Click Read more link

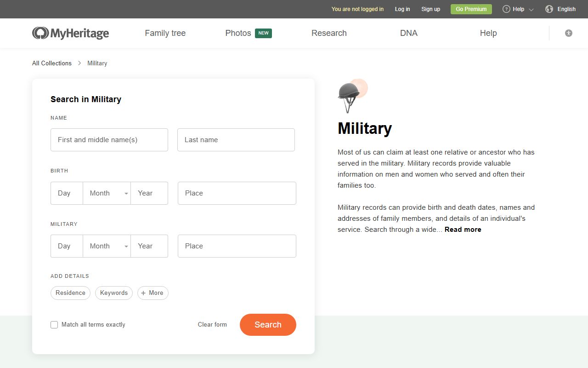[x=463, y=230]
